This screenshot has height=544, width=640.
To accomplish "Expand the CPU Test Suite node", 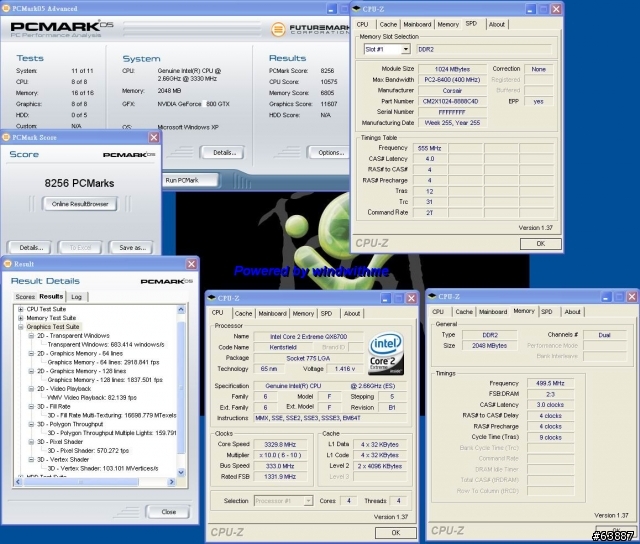I will point(20,309).
